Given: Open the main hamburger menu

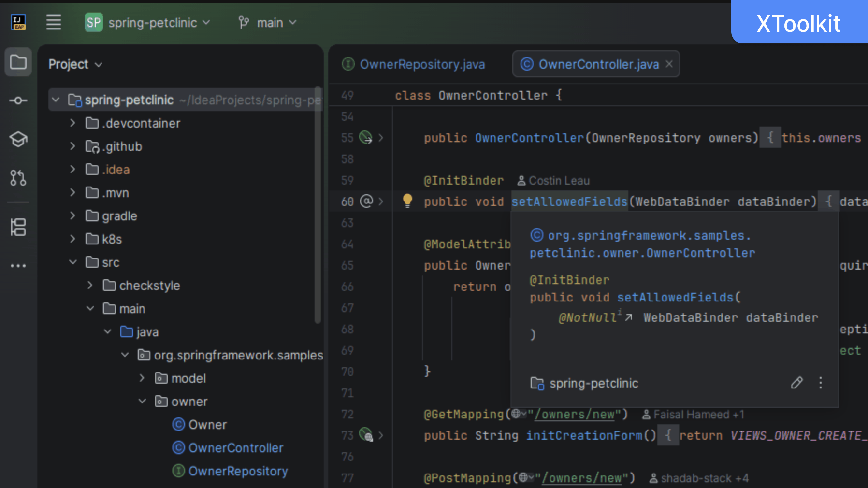Looking at the screenshot, I should pos(54,22).
